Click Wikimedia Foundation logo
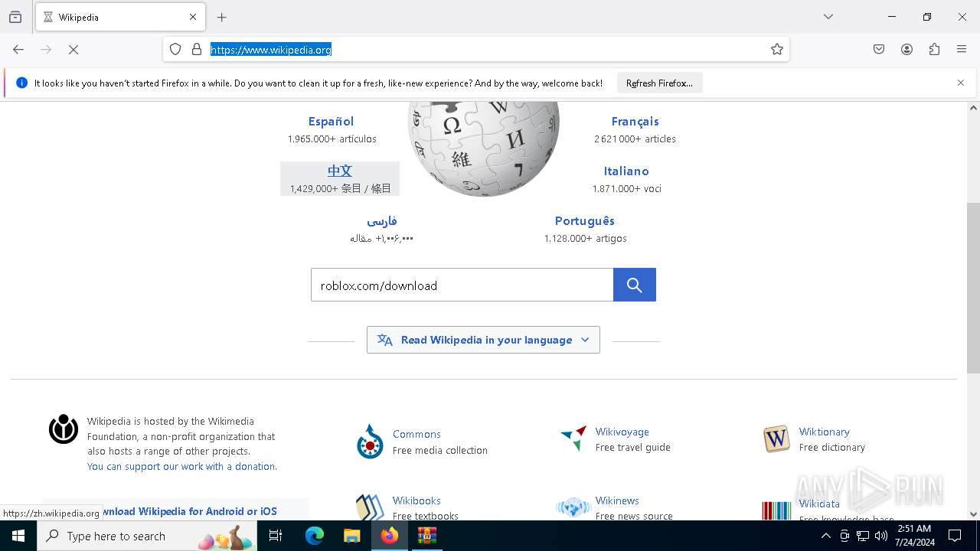Image resolution: width=980 pixels, height=551 pixels. point(64,429)
